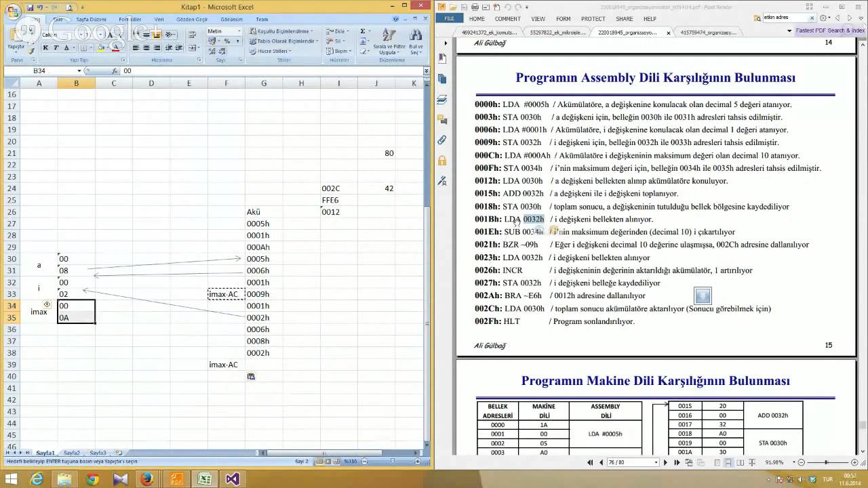Switch to Sayfa3 sheet tab

[98, 453]
